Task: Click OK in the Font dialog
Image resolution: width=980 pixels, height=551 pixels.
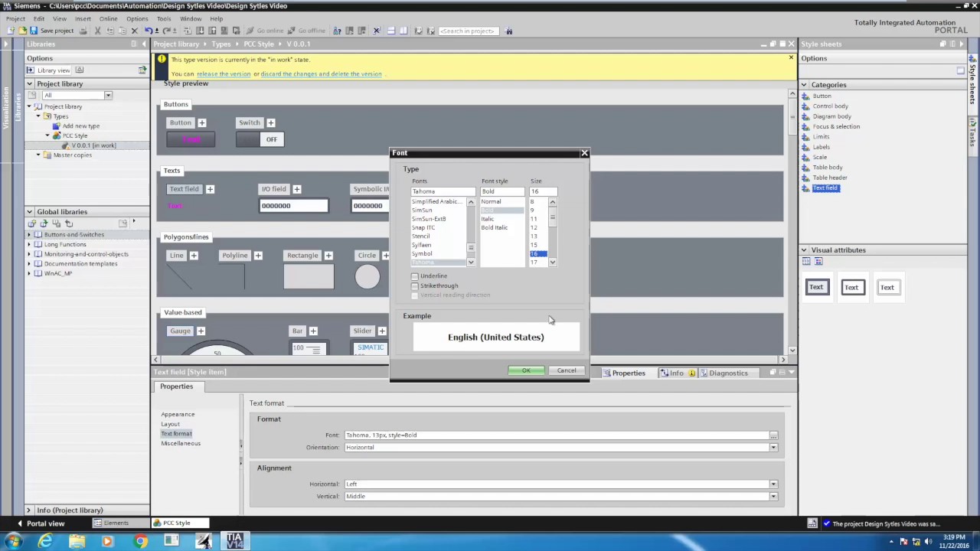Action: click(526, 370)
